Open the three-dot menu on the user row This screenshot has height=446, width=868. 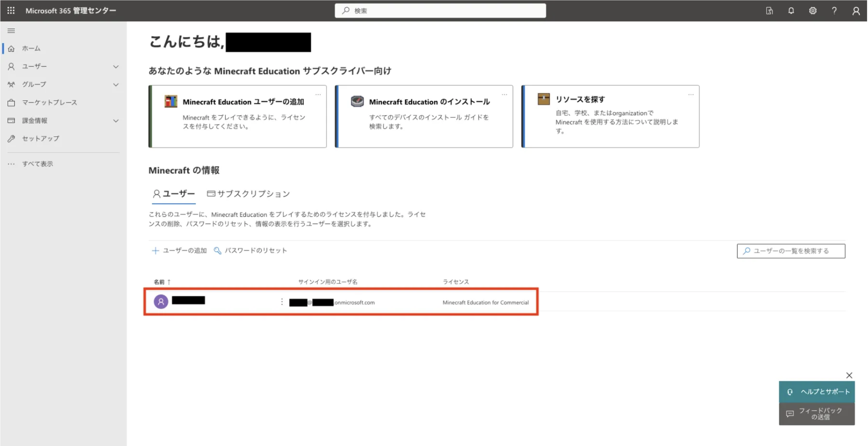pos(282,302)
